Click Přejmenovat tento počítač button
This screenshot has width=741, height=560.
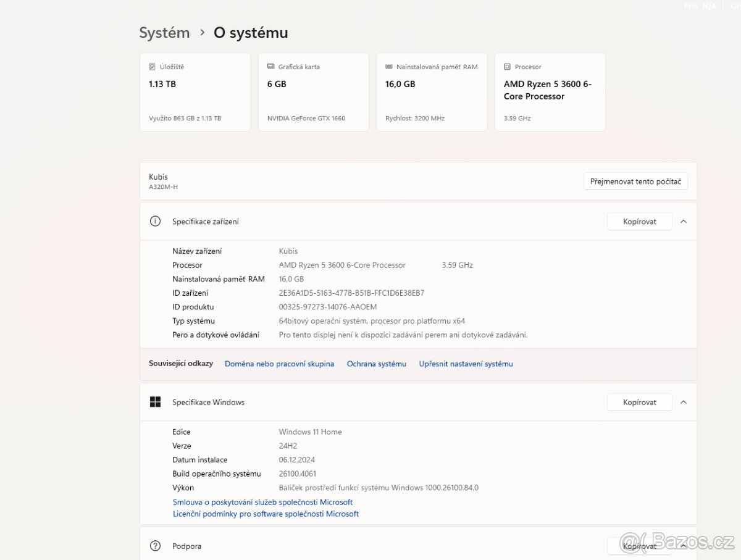pos(635,182)
